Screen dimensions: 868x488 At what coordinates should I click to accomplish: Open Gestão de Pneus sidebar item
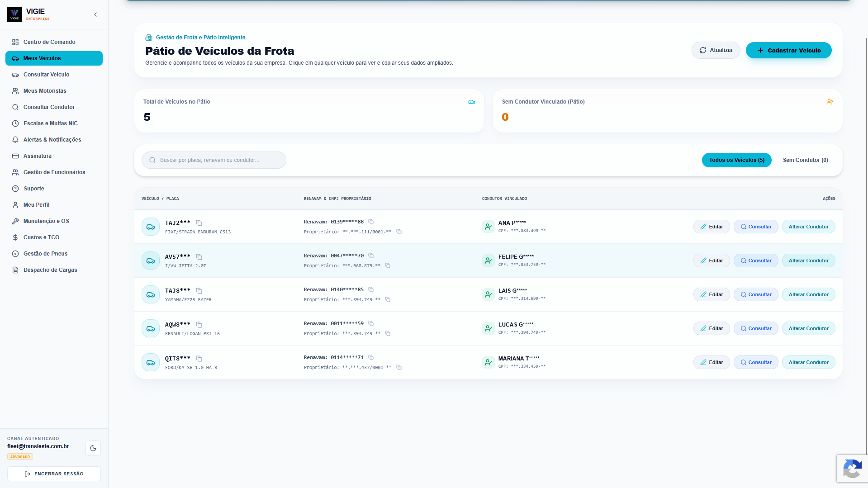click(x=54, y=254)
